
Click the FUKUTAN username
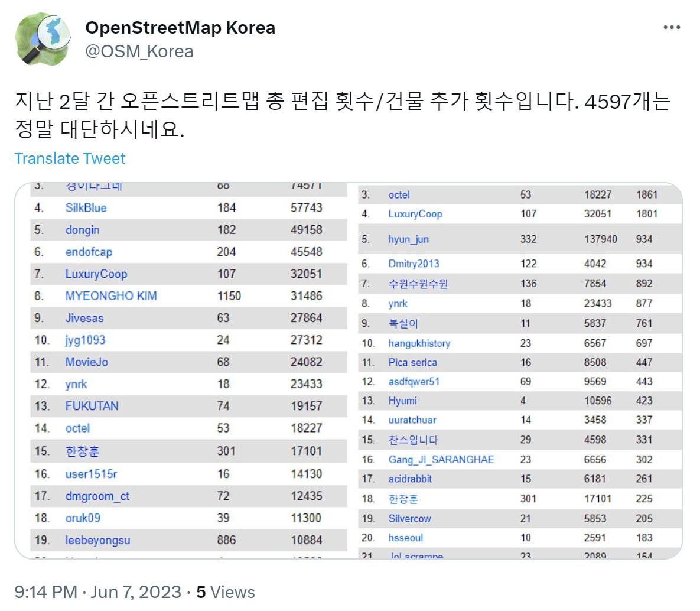point(92,406)
